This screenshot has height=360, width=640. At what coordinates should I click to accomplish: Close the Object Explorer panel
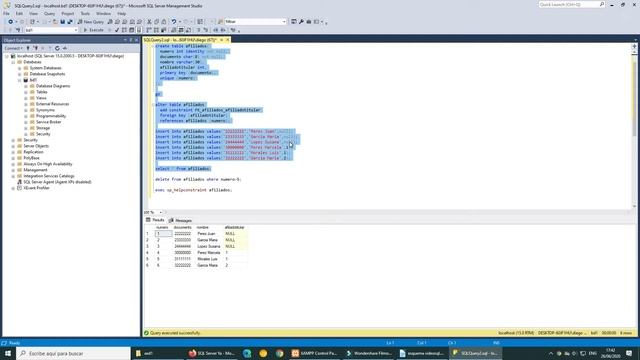coord(136,40)
